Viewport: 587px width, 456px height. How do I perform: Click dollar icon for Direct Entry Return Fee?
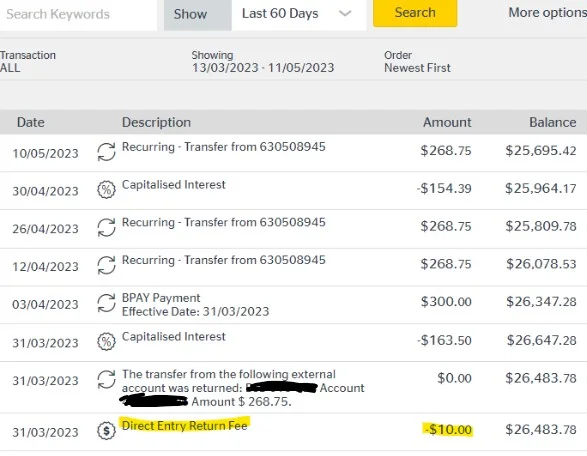point(106,431)
